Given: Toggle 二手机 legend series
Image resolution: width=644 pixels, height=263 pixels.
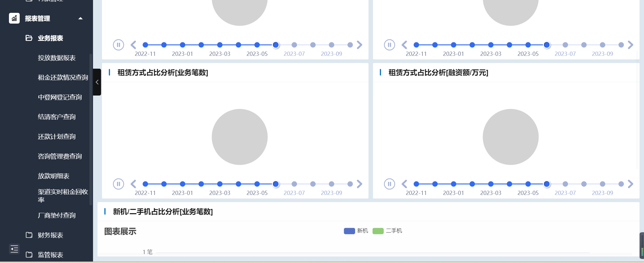Looking at the screenshot, I should pos(387,231).
